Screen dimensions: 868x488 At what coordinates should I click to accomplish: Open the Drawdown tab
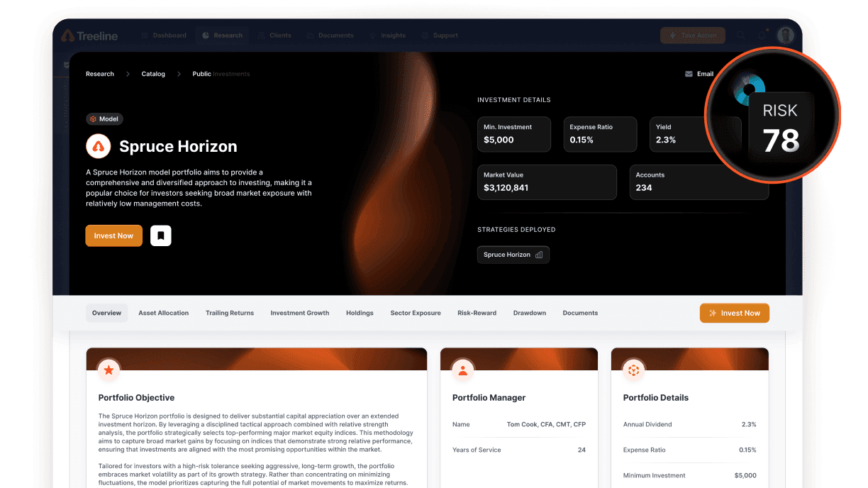[x=530, y=313]
